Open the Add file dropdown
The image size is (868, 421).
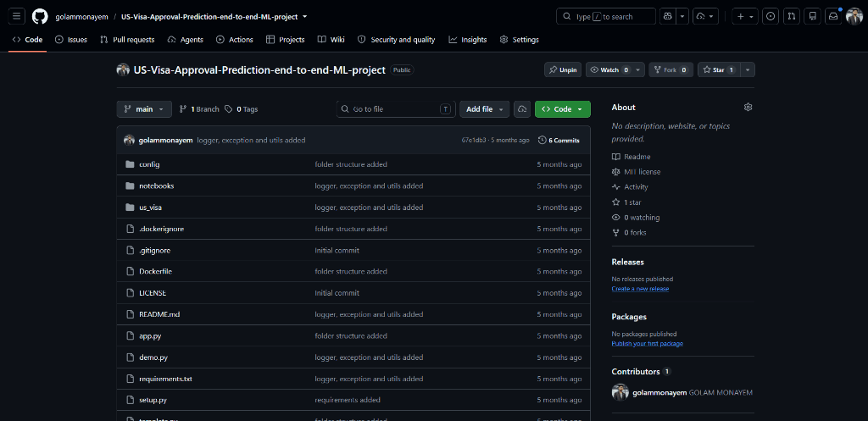point(484,109)
